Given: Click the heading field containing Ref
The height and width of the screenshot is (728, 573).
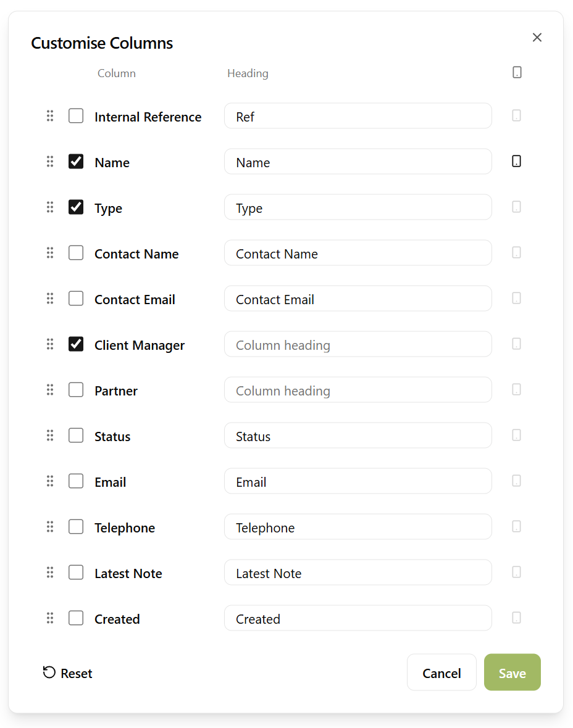Looking at the screenshot, I should [x=358, y=116].
